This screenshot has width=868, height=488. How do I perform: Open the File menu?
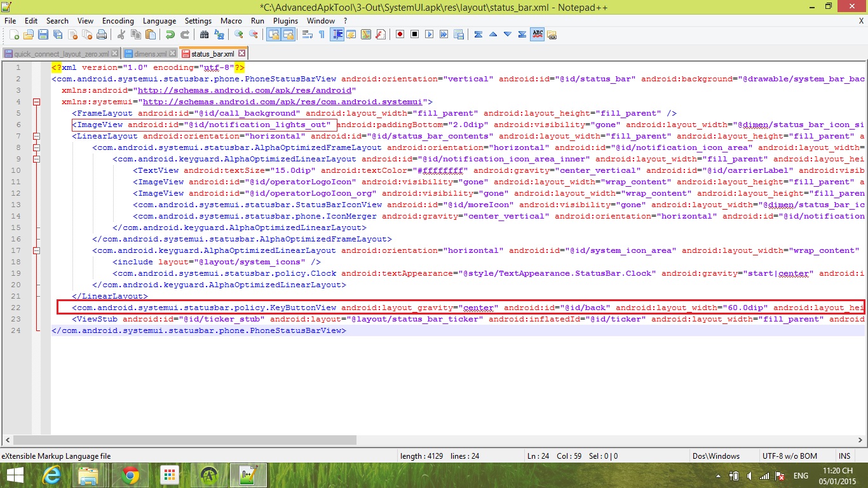point(10,21)
